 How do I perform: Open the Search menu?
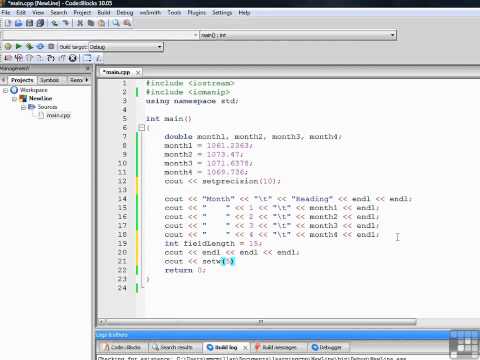59,13
